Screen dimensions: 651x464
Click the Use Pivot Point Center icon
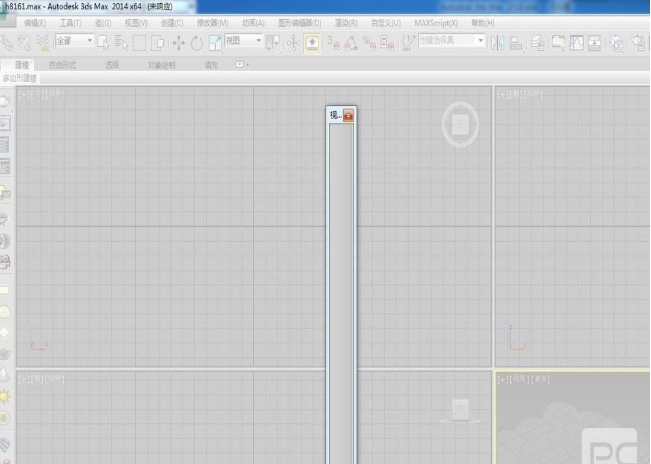point(272,42)
